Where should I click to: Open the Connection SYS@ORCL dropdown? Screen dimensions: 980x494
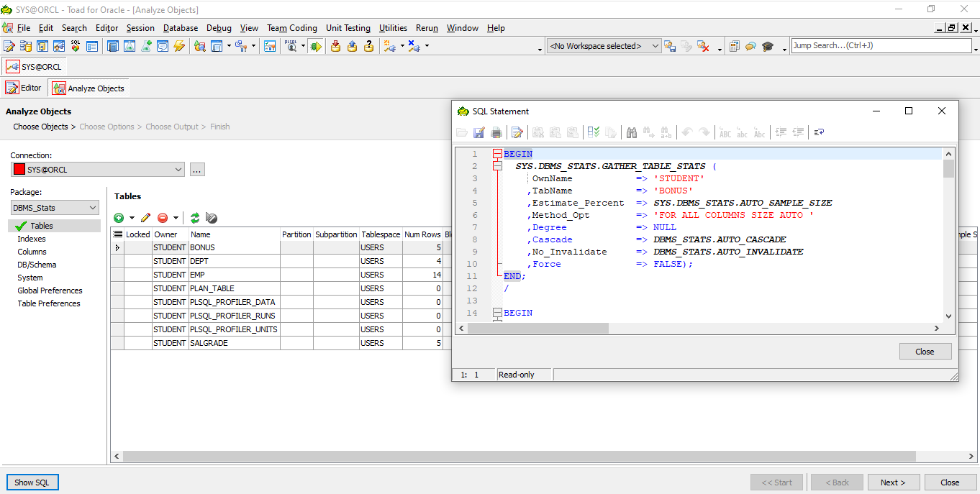pos(178,170)
